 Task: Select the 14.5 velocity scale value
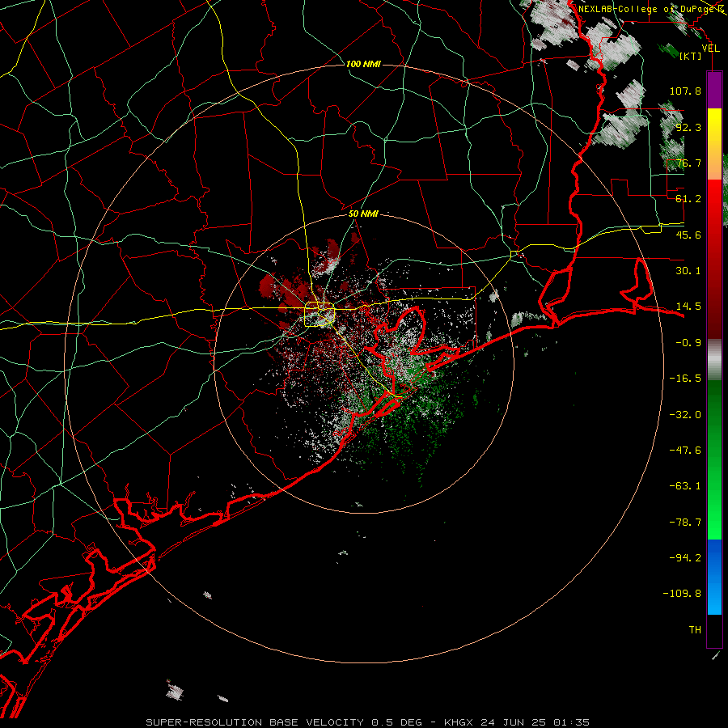point(688,307)
